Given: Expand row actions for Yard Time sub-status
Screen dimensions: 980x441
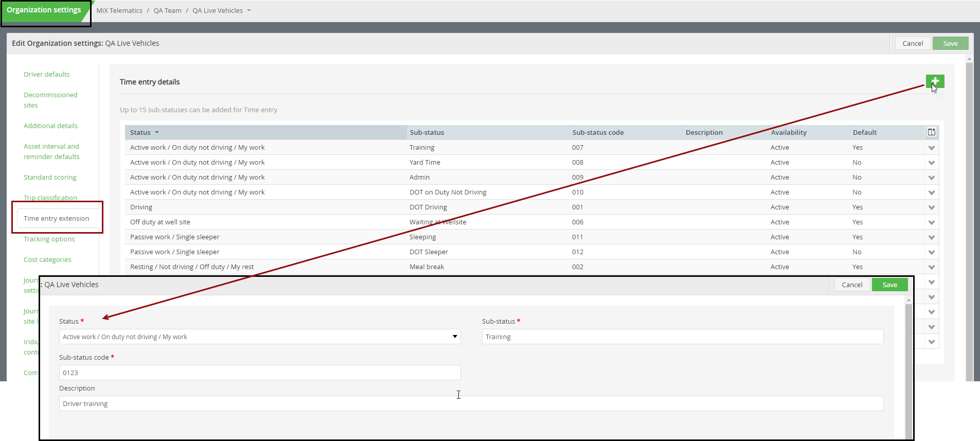Looking at the screenshot, I should click(x=931, y=163).
